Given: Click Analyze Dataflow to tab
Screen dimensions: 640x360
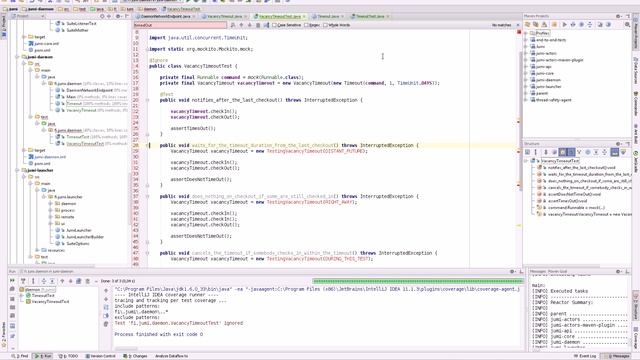Looking at the screenshot, I should pyautogui.click(x=171, y=356).
